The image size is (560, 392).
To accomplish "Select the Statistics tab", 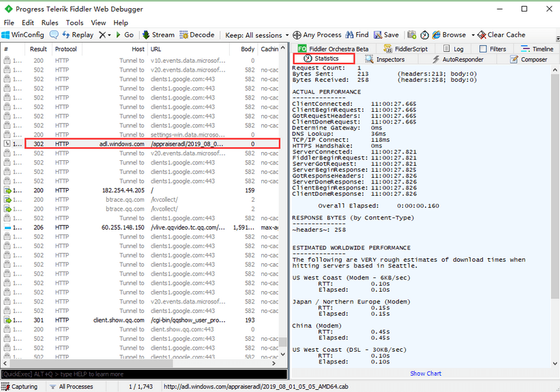I will pos(324,59).
